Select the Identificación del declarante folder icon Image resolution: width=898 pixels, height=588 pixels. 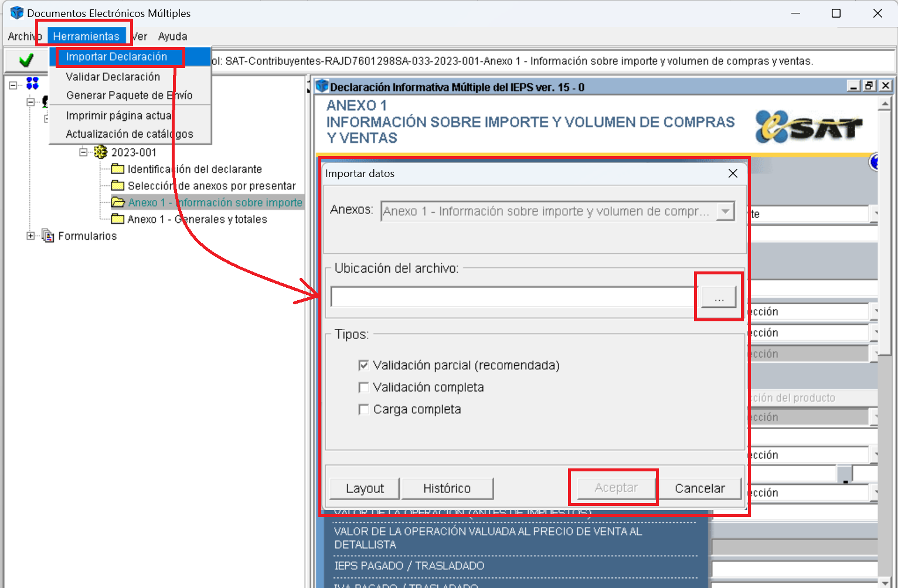click(x=118, y=169)
